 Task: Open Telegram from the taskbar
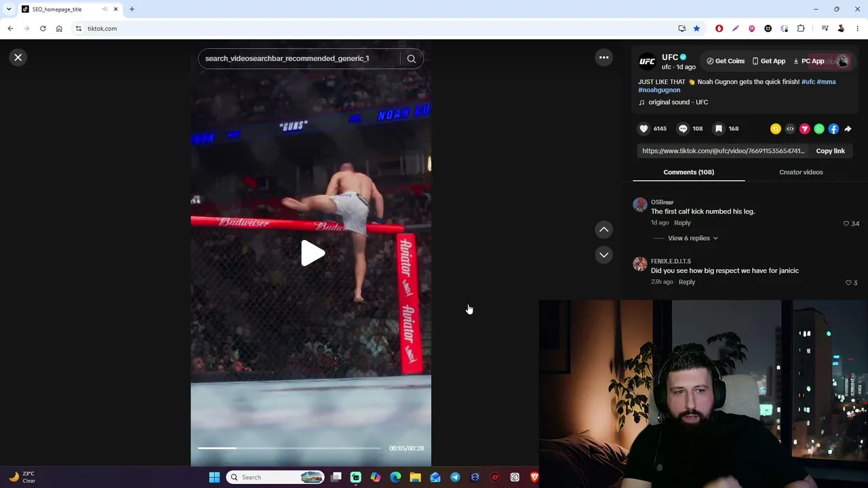(x=455, y=477)
